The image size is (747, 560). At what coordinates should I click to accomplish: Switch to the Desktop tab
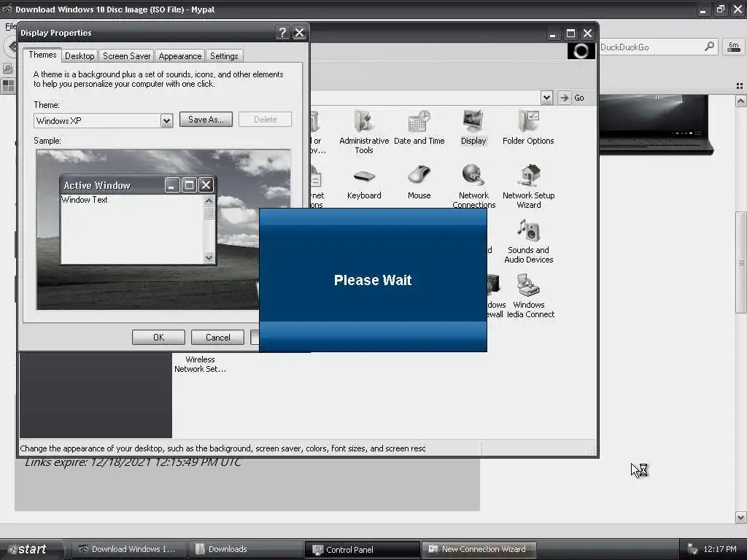[x=80, y=56]
